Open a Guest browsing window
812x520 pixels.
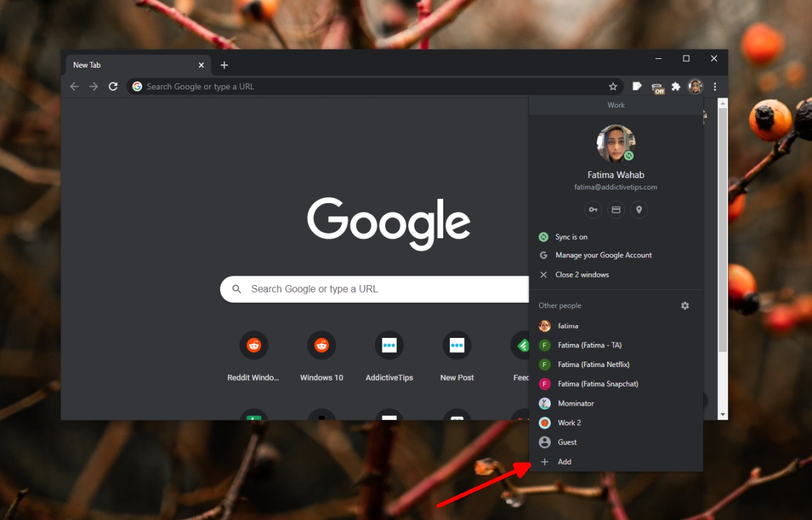click(567, 442)
